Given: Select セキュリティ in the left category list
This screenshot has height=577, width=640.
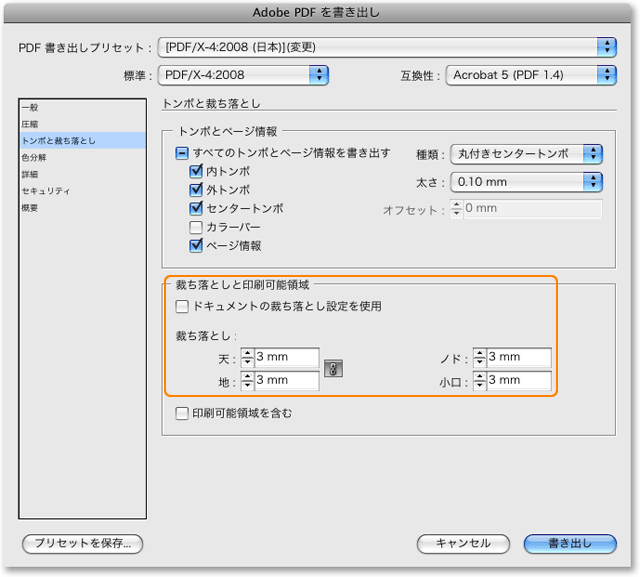Looking at the screenshot, I should 46,190.
